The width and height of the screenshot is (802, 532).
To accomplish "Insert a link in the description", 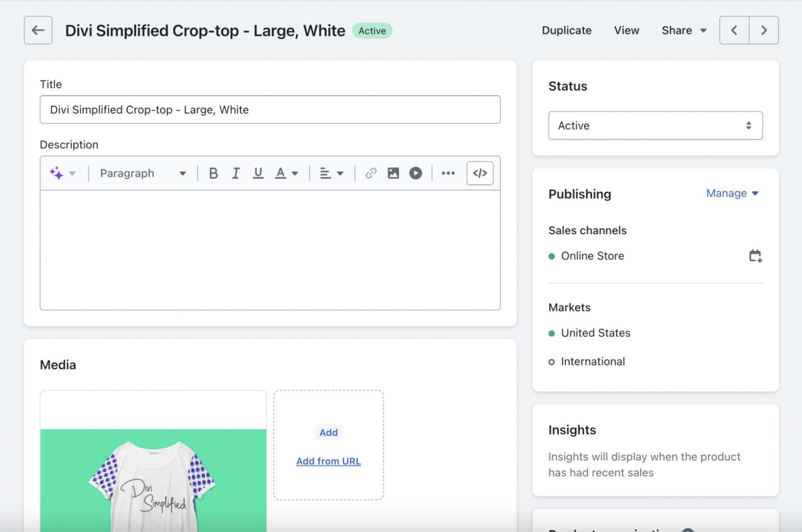I will [x=370, y=173].
